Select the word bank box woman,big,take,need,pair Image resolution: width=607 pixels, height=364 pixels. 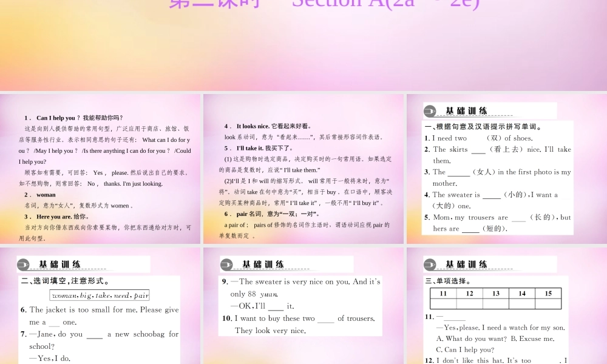[x=101, y=295]
